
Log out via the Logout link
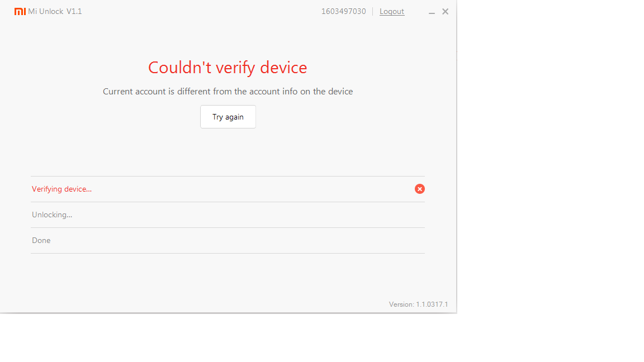pyautogui.click(x=392, y=12)
